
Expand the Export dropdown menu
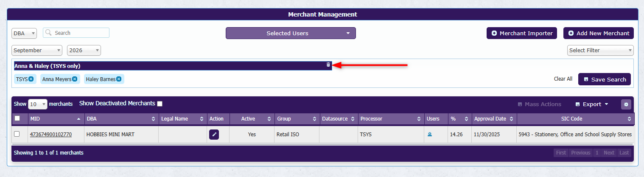point(592,104)
